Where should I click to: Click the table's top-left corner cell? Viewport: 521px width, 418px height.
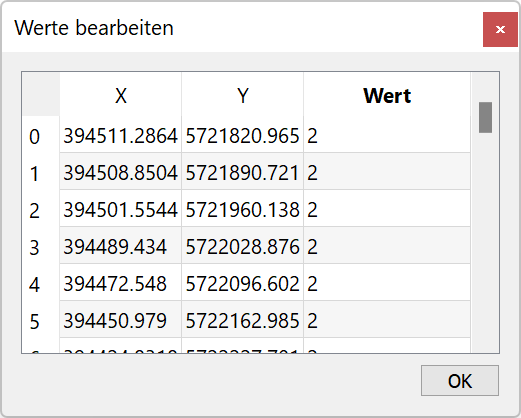pyautogui.click(x=41, y=94)
